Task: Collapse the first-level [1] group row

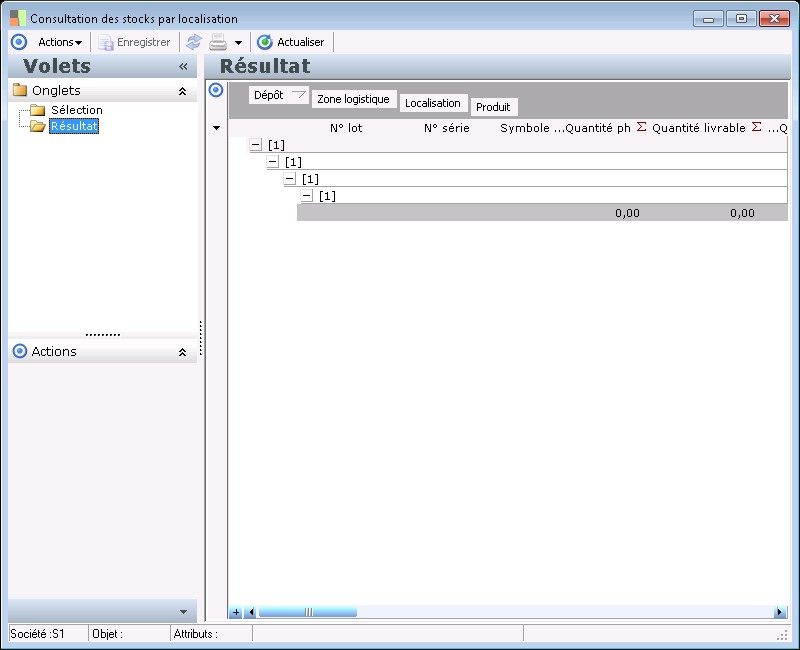Action: click(256, 145)
